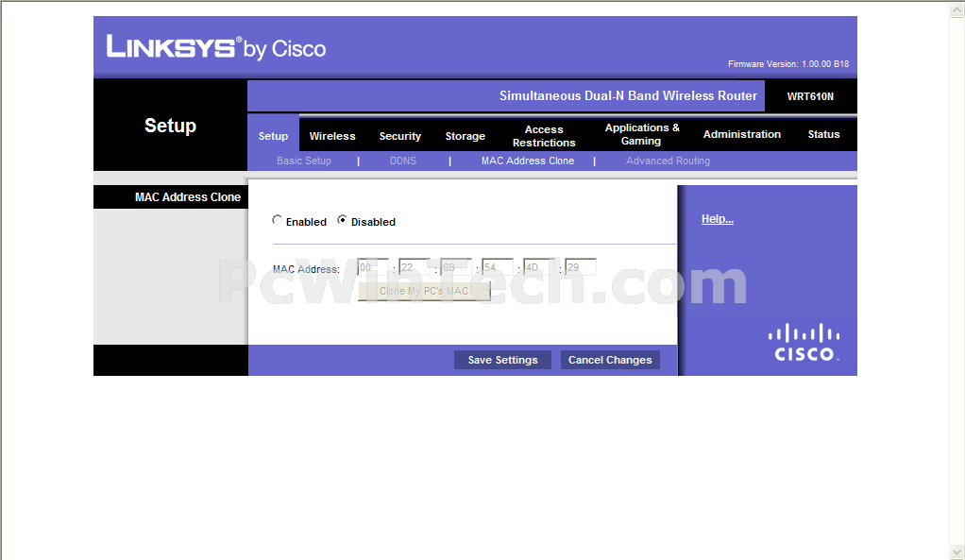Click MAC address fourth octet field 54
This screenshot has width=965, height=560.
498,267
